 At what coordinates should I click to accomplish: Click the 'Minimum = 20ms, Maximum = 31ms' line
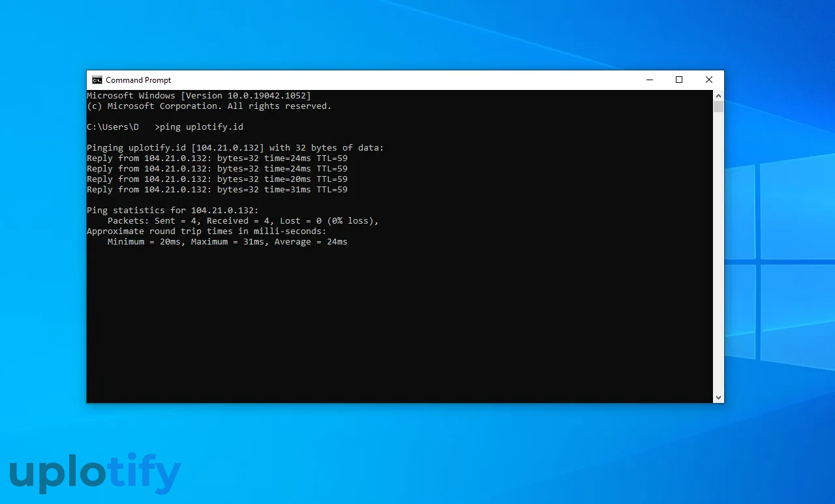tap(228, 242)
